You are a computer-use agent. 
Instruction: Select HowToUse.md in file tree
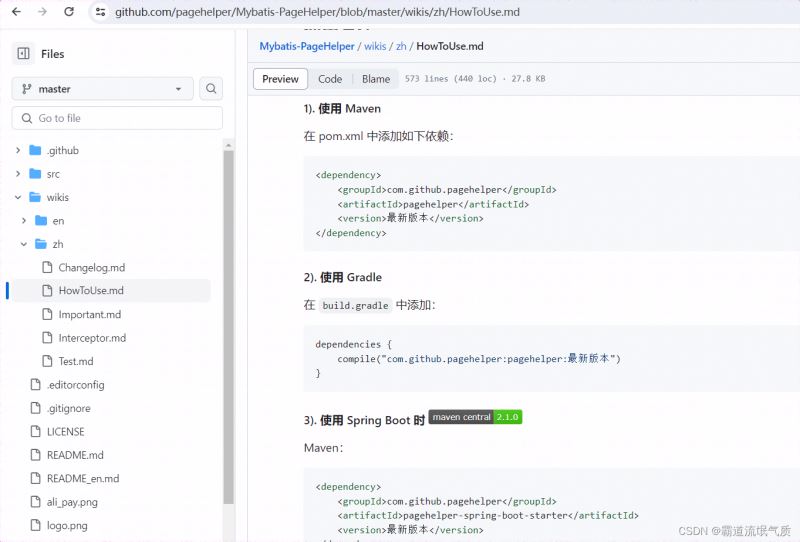pos(91,290)
